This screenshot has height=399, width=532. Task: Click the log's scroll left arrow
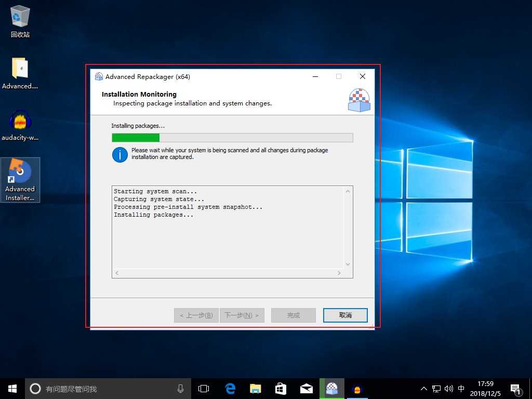[117, 273]
